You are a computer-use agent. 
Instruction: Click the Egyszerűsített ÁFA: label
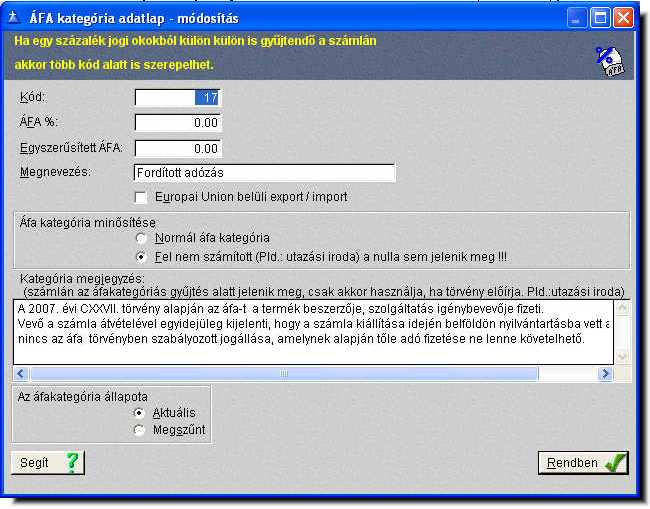[71, 148]
